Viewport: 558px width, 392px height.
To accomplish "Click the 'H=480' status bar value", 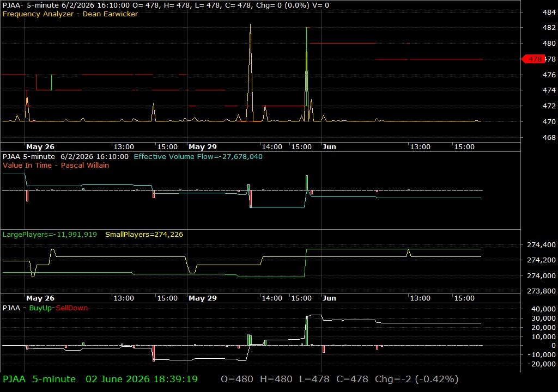I will click(x=276, y=379).
